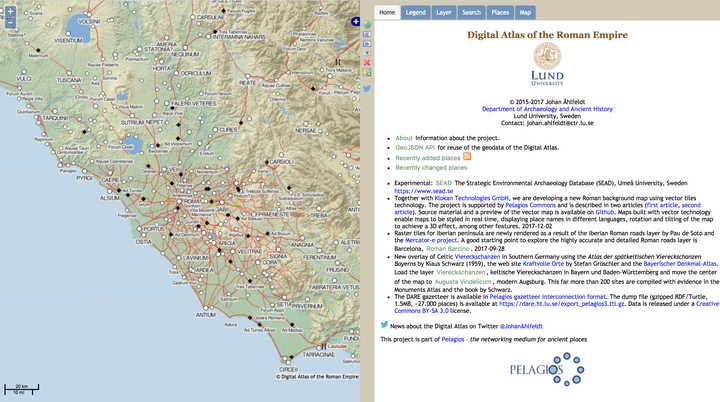Image resolution: width=720 pixels, height=402 pixels.
Task: Open Bayerischer Denkmal-Atlas link
Action: [x=680, y=264]
